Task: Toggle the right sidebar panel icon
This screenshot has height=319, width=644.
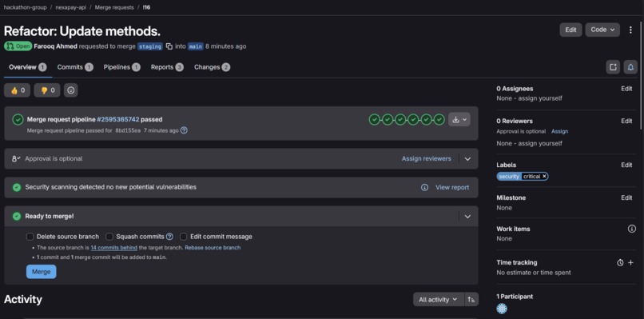Action: click(613, 67)
